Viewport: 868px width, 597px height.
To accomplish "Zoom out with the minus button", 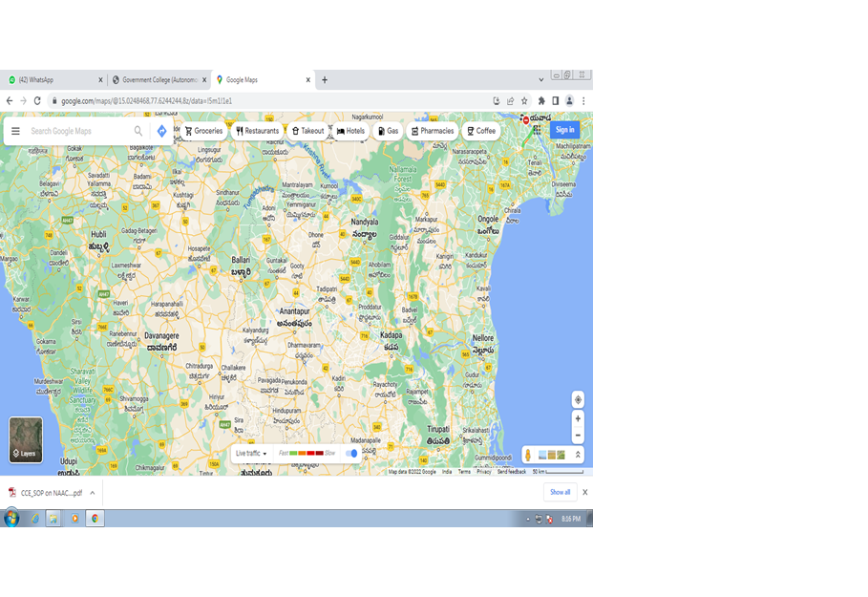I will click(x=578, y=436).
